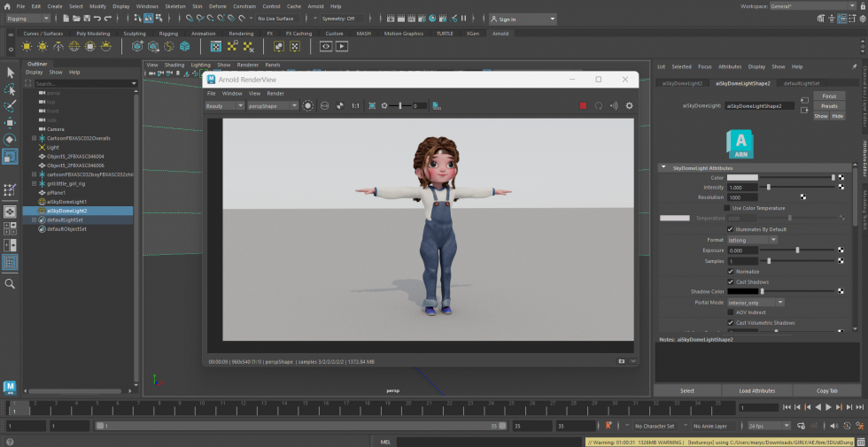Open the TX manager checkered shelf icon

coord(216,46)
